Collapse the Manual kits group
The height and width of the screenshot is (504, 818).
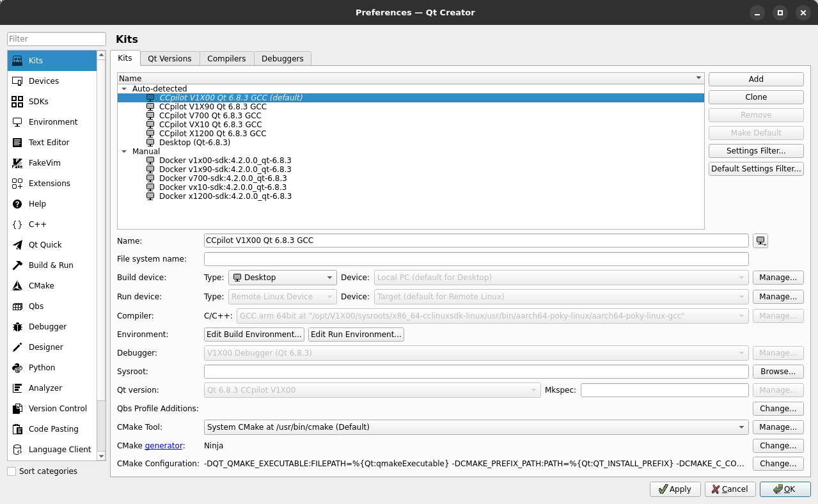pyautogui.click(x=125, y=152)
